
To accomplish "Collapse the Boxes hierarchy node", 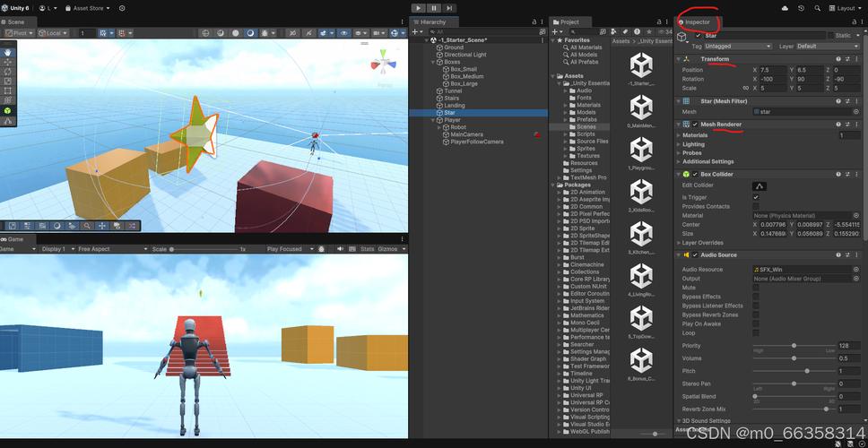I will click(434, 62).
